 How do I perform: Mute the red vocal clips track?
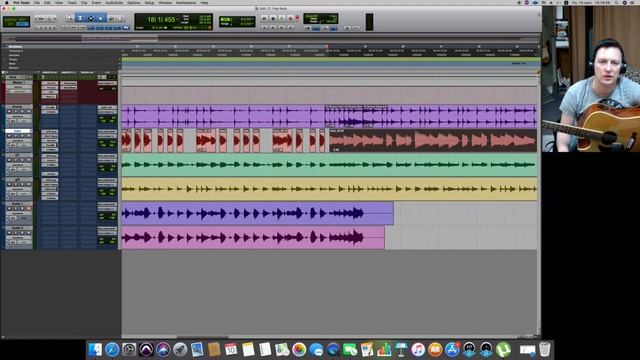tap(28, 136)
